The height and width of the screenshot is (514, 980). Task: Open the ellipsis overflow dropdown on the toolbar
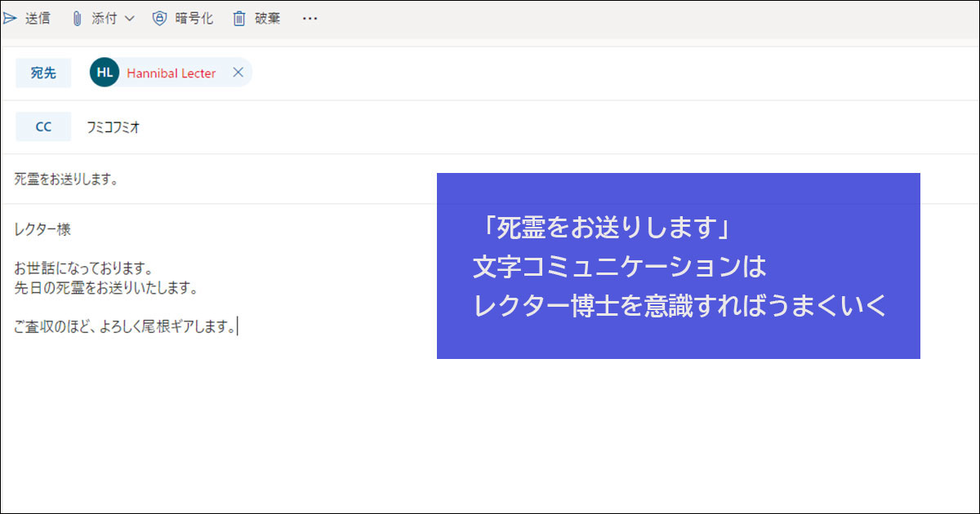[x=310, y=18]
